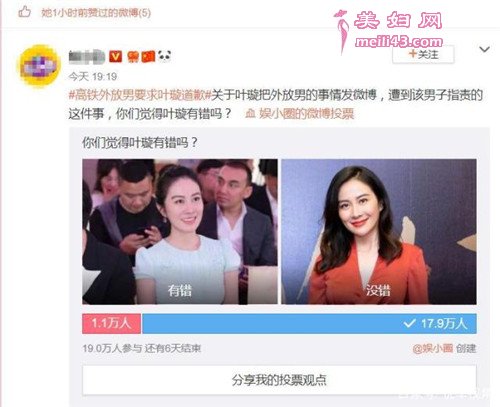500x407 pixels.
Task: Click the red flag badge icon
Action: pyautogui.click(x=149, y=56)
